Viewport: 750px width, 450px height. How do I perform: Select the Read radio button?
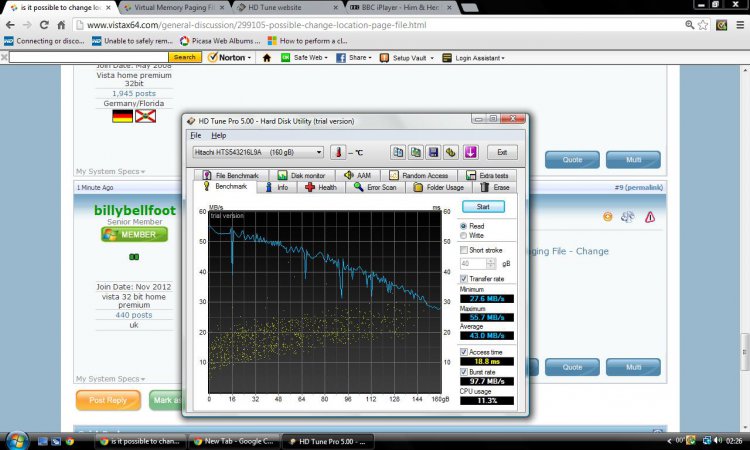click(463, 226)
